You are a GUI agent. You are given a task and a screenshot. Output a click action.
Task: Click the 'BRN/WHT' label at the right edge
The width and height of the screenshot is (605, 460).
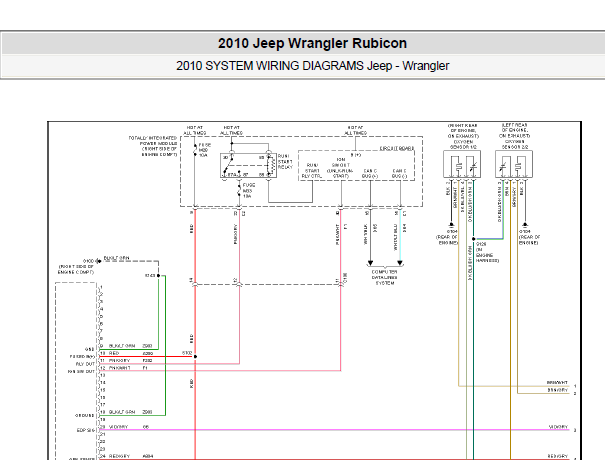click(x=557, y=382)
